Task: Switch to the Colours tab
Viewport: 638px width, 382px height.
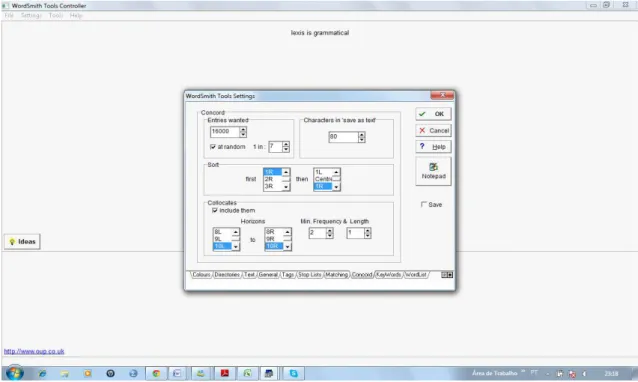Action: click(201, 275)
